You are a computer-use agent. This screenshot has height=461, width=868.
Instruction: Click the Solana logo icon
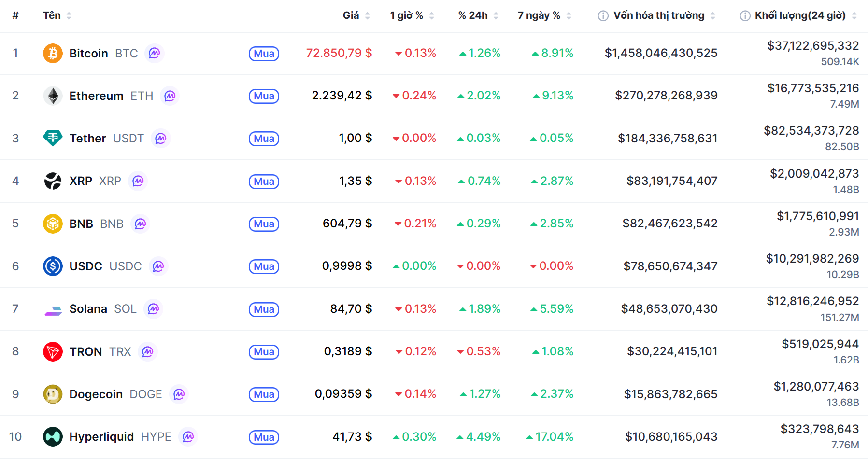(x=53, y=309)
